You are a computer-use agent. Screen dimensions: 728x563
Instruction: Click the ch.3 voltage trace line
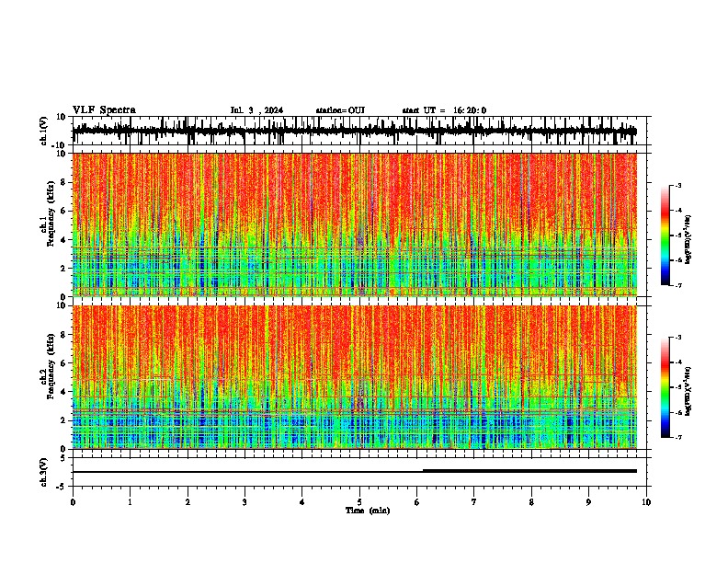[354, 471]
